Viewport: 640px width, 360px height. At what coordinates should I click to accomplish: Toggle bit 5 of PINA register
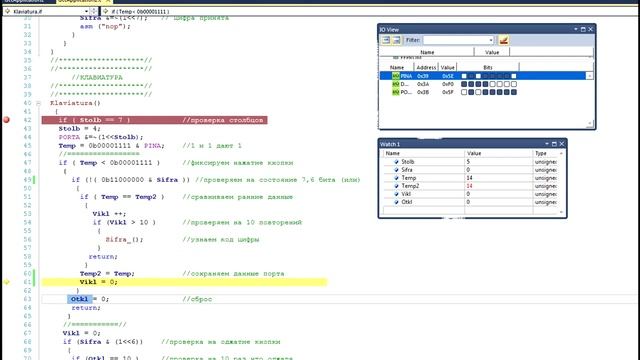478,76
